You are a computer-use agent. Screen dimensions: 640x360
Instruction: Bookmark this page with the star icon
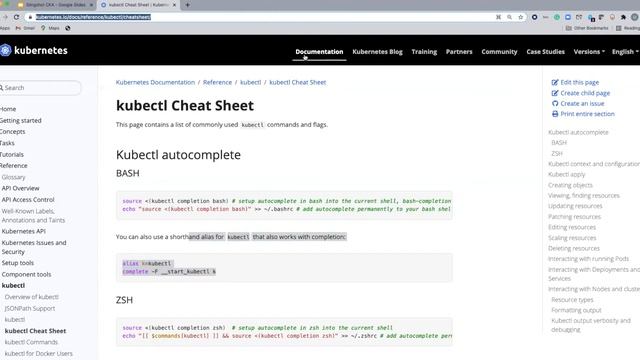tap(520, 17)
